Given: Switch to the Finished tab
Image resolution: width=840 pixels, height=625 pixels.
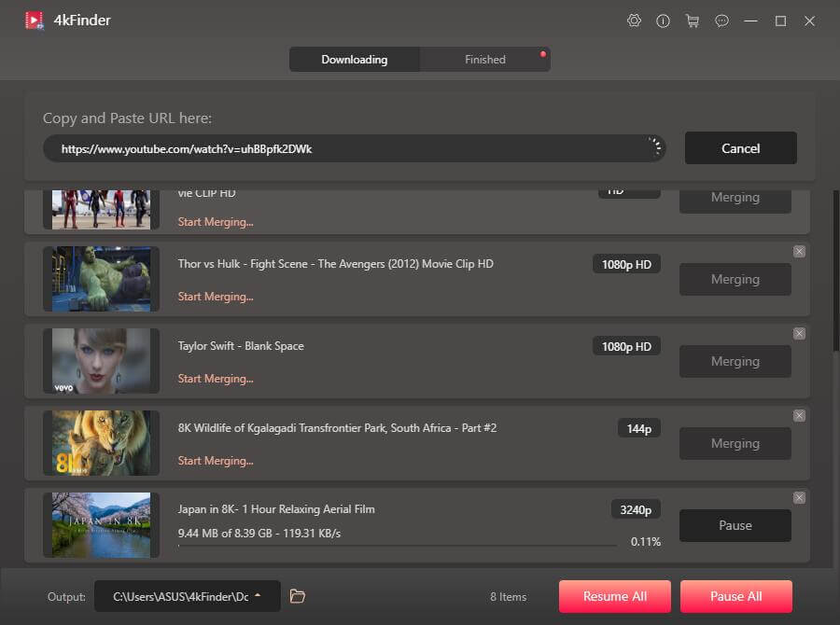Looking at the screenshot, I should [x=484, y=59].
